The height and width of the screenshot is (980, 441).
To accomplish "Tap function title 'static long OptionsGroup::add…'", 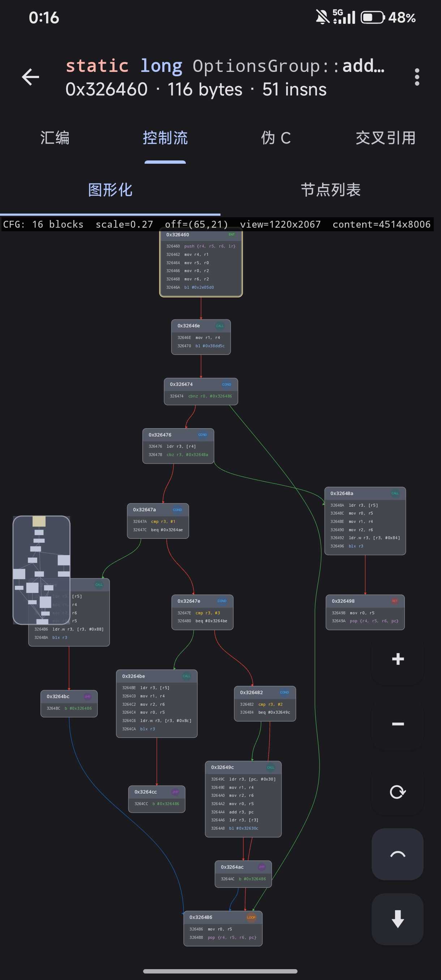I will 225,66.
